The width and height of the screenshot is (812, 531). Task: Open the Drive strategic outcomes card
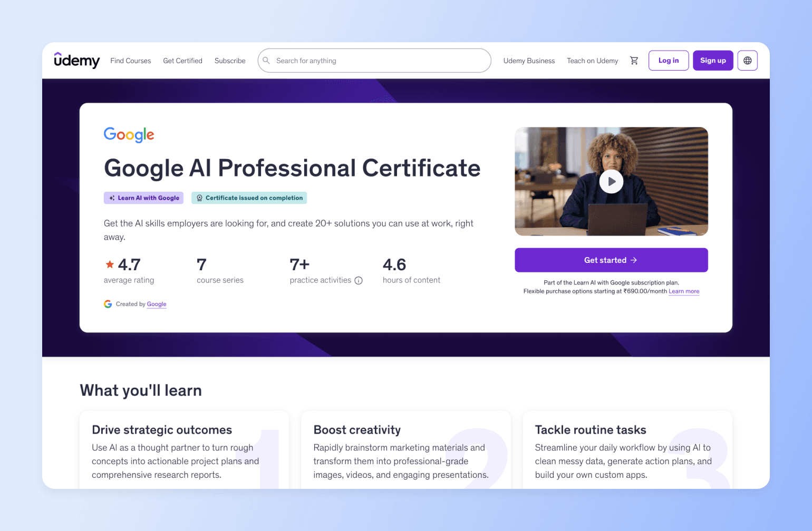click(x=184, y=450)
